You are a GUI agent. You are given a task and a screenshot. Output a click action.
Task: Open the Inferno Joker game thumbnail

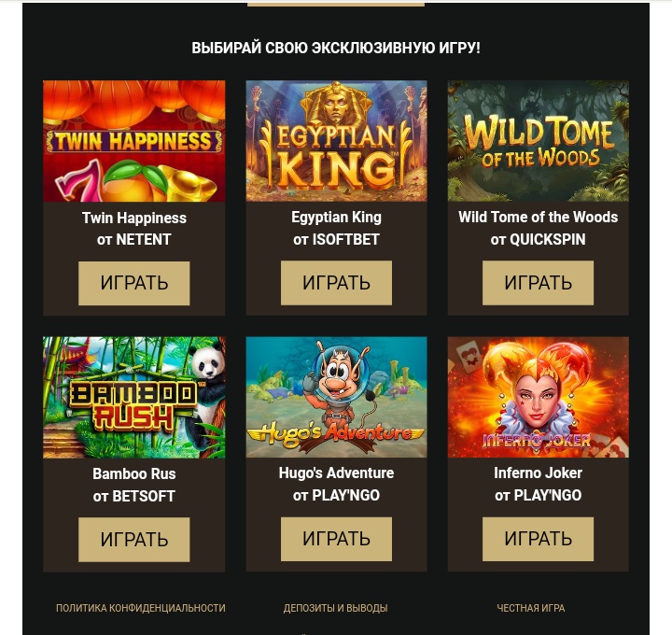coord(539,398)
